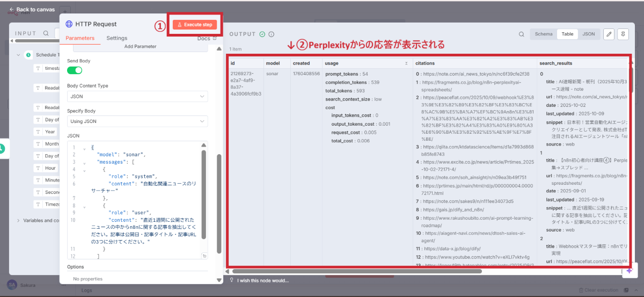This screenshot has height=297, width=644.
Task: Open the Specify Body dropdown
Action: (137, 121)
